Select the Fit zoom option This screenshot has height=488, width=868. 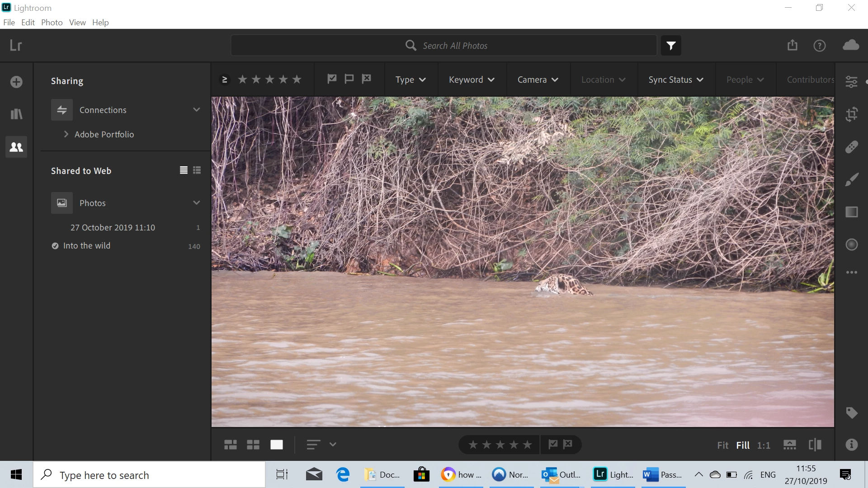coord(722,445)
